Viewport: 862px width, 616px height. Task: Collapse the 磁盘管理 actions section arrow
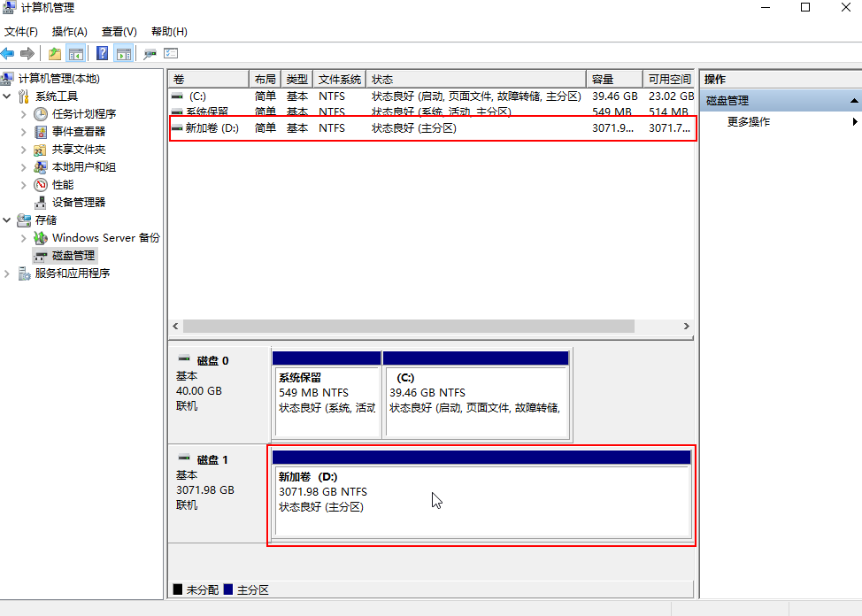pos(854,101)
